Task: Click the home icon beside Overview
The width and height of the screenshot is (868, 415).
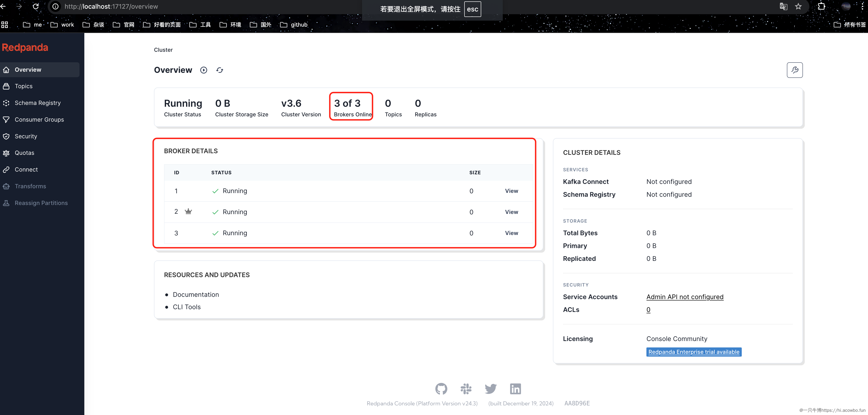Action: coord(6,70)
